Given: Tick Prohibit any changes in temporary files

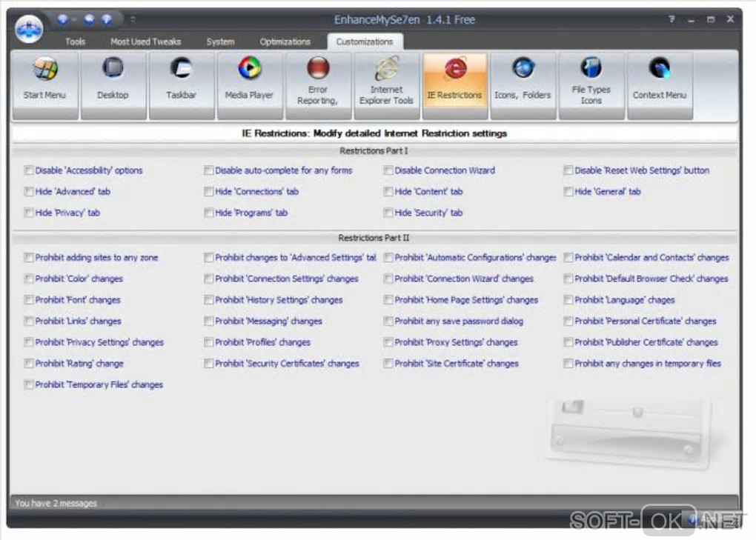Looking at the screenshot, I should (568, 363).
